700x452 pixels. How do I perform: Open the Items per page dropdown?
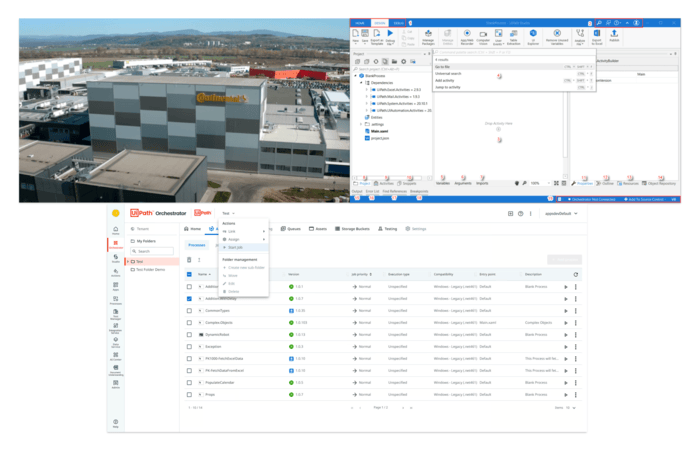tap(571, 408)
